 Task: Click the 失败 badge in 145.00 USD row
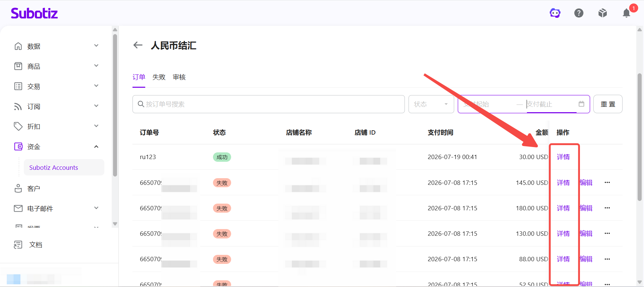(222, 183)
